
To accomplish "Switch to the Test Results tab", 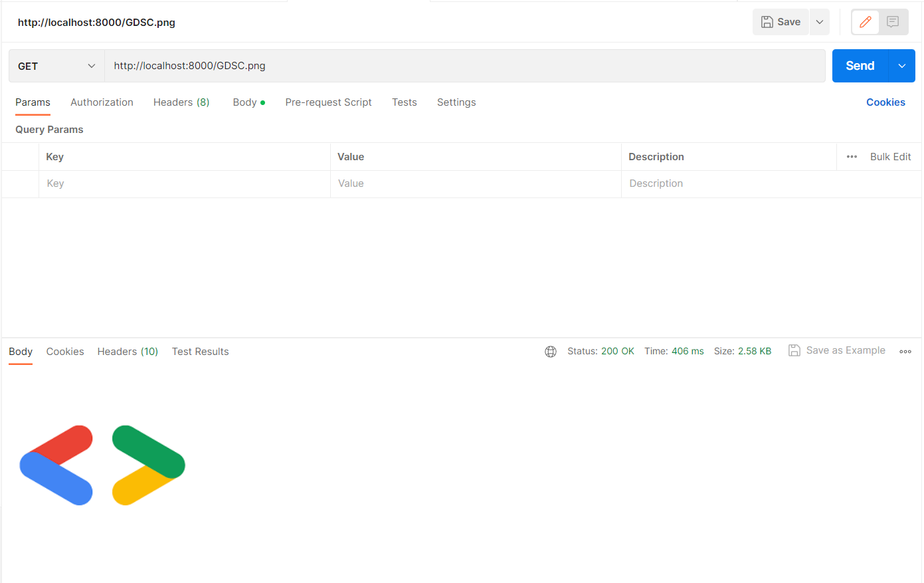I will point(200,351).
